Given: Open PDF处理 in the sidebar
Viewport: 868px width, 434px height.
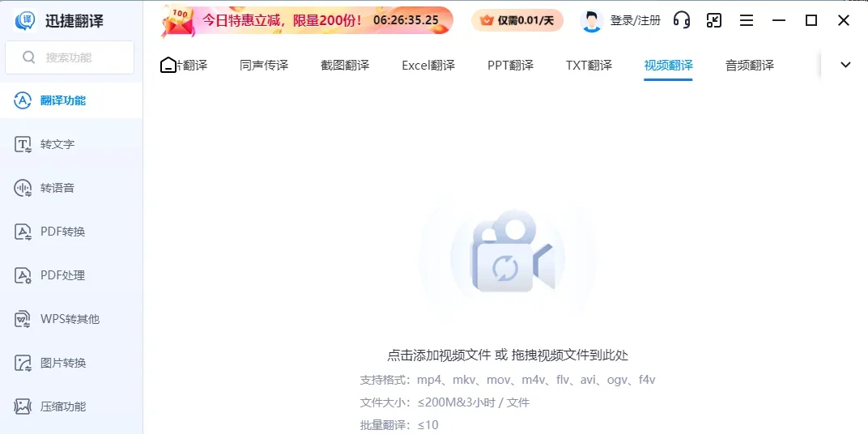Looking at the screenshot, I should [71, 275].
